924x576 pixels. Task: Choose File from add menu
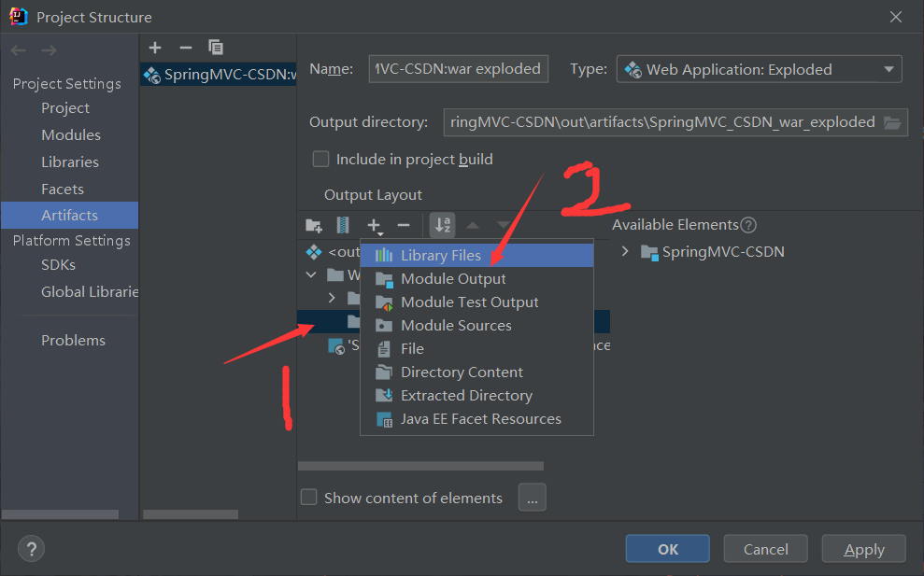(476, 348)
